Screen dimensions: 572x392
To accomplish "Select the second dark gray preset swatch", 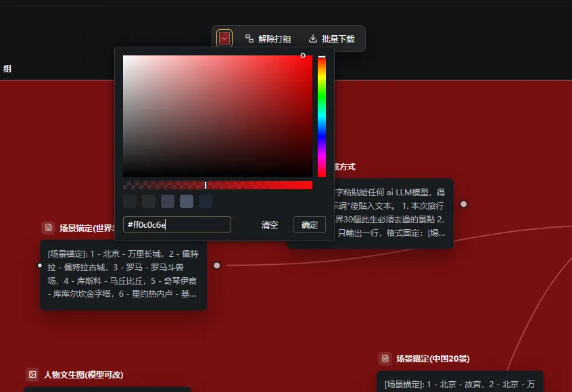I will [149, 201].
